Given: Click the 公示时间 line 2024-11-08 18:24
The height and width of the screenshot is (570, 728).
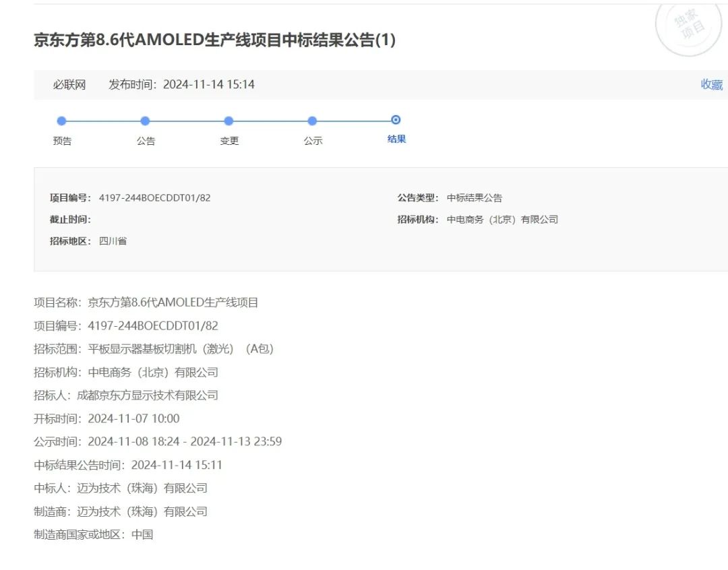Looking at the screenshot, I should tap(158, 441).
